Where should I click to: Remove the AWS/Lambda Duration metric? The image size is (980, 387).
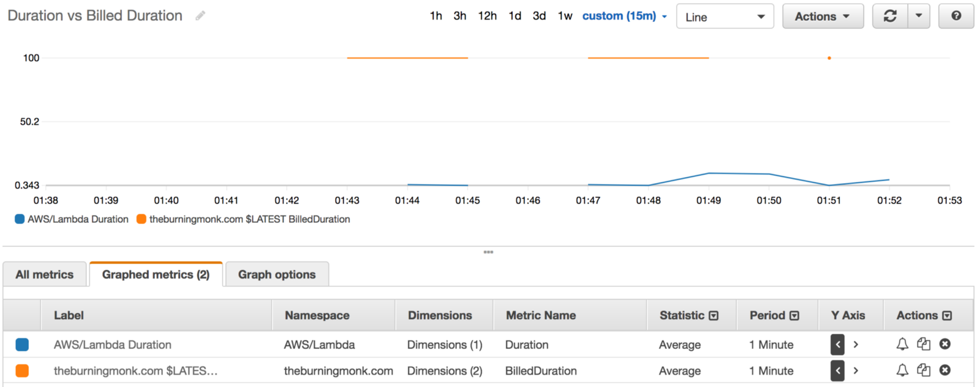[x=945, y=344]
